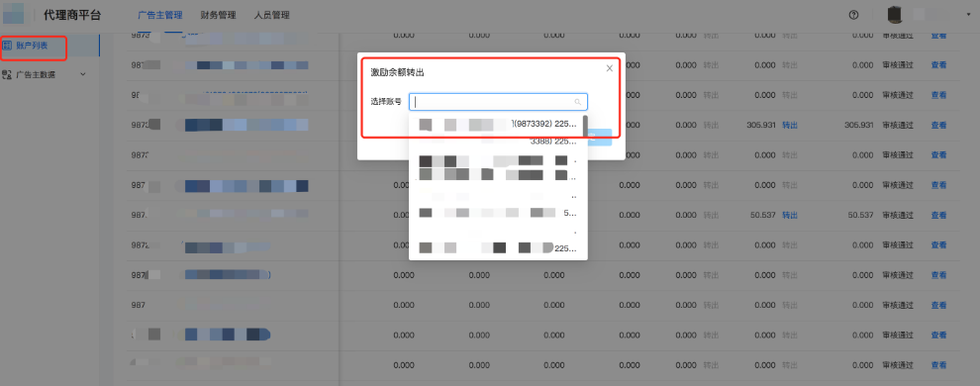This screenshot has width=980, height=386.
Task: Click the 广告主数据 sidebar icon
Action: (x=8, y=74)
